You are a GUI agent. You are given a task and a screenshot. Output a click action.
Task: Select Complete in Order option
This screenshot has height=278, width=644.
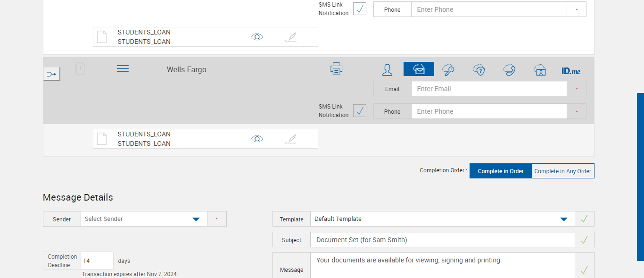click(501, 171)
